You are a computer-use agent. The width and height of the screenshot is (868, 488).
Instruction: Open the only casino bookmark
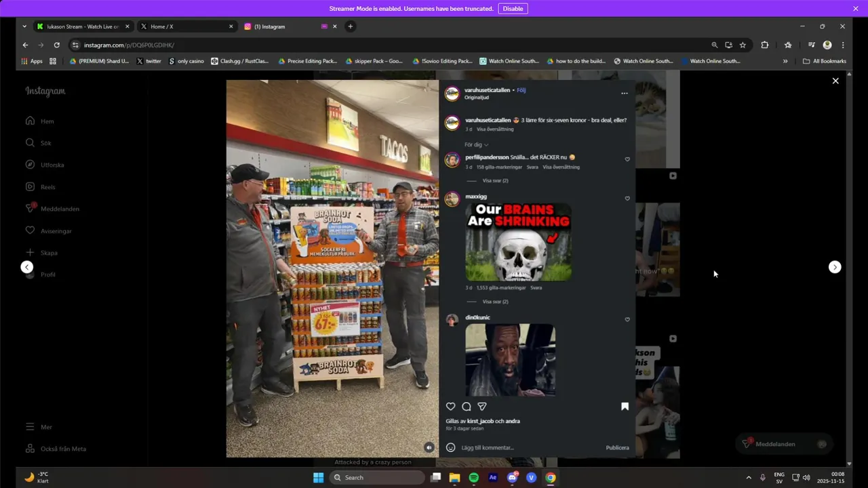(186, 61)
